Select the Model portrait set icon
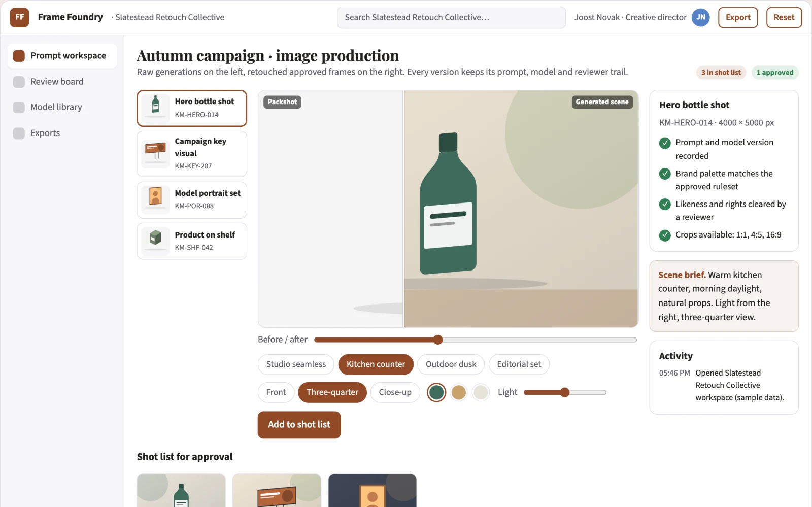Image resolution: width=812 pixels, height=507 pixels. tap(155, 199)
